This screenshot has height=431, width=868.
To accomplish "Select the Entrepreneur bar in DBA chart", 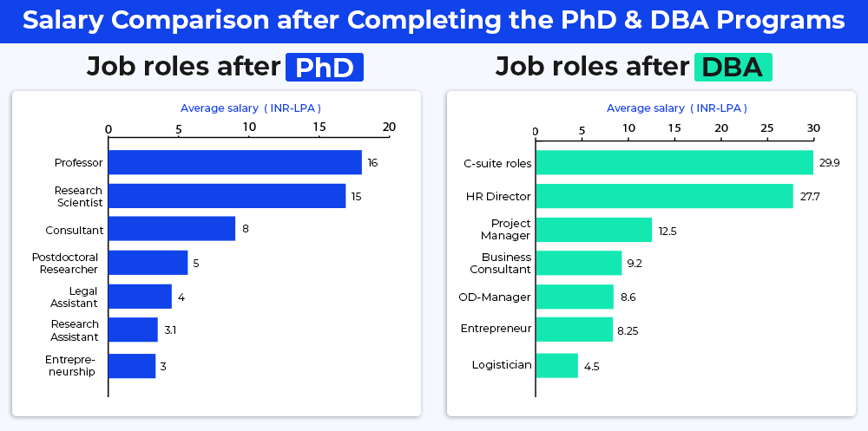I will coord(574,330).
